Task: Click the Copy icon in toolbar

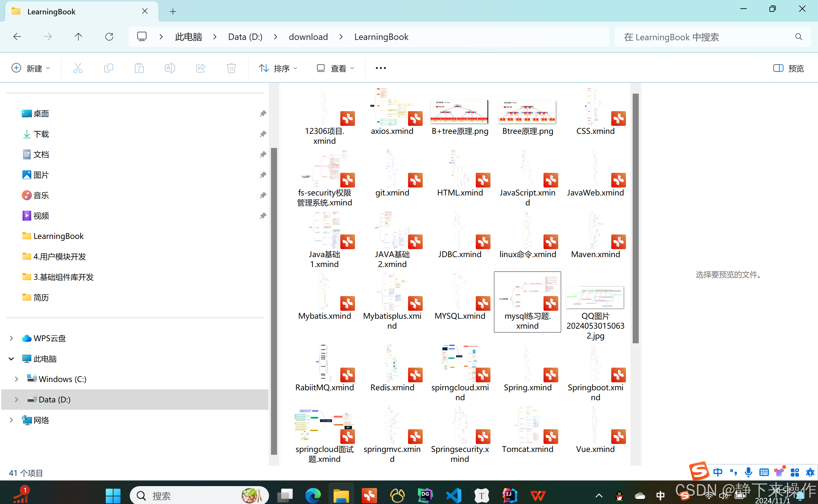Action: (x=108, y=68)
